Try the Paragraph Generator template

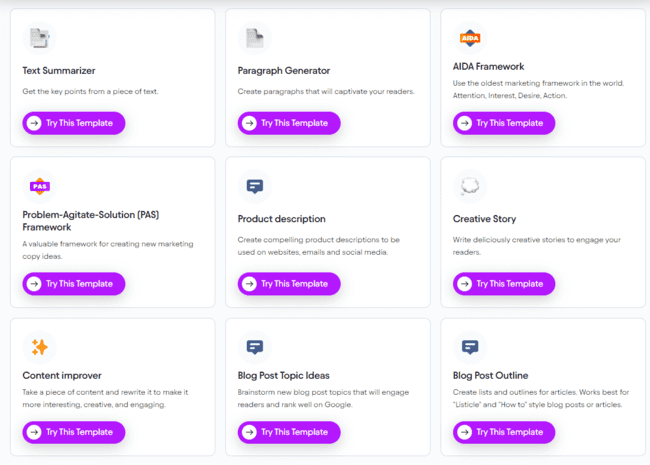tap(289, 123)
